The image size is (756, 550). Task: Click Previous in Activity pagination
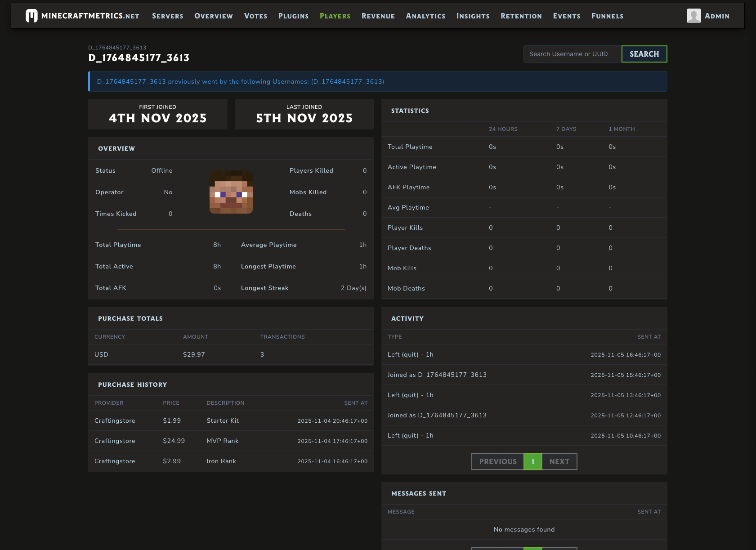tap(497, 461)
